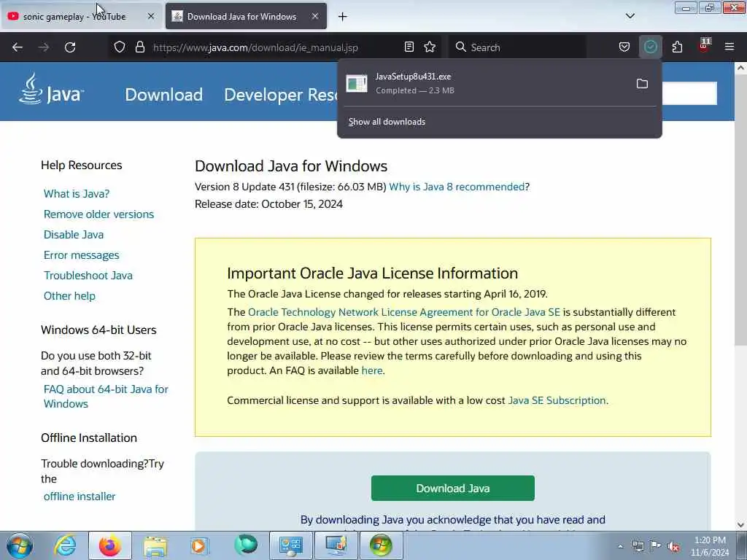The image size is (747, 560).
Task: Toggle reader view icon in address bar
Action: 409,47
